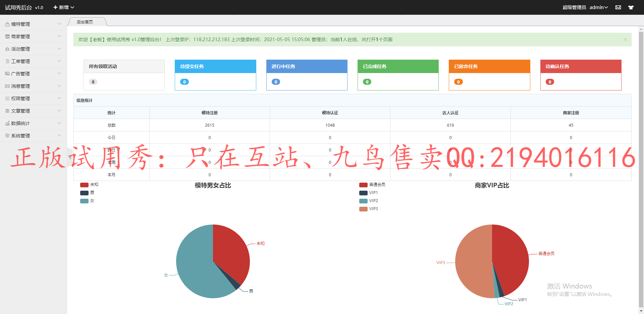
Task: Click the 数据统计 chart icon
Action: pos(7,123)
